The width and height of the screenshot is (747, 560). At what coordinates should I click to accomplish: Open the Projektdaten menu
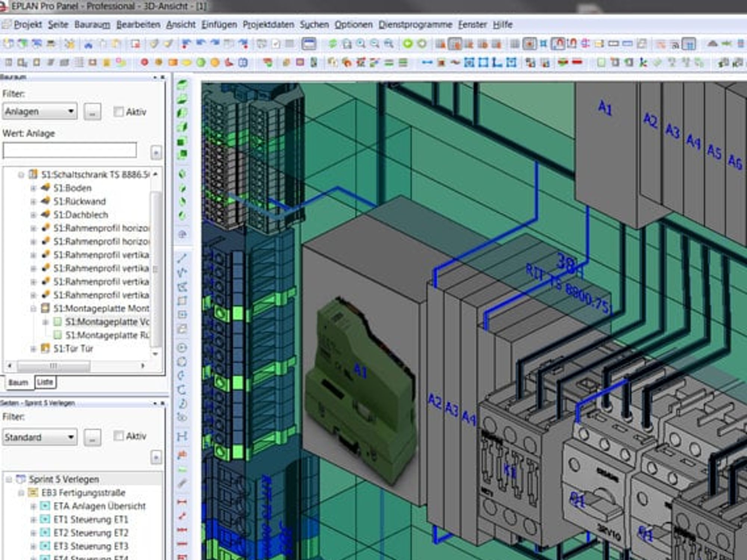click(268, 25)
